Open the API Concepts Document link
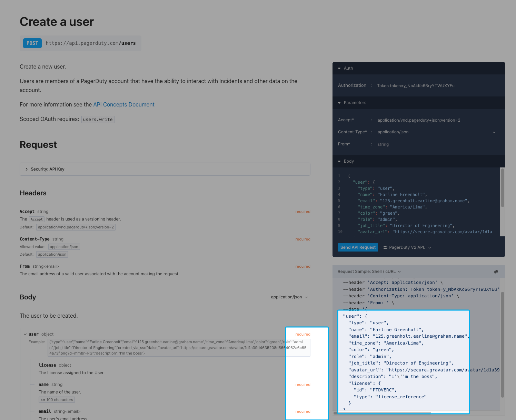516x420 pixels. tap(124, 104)
